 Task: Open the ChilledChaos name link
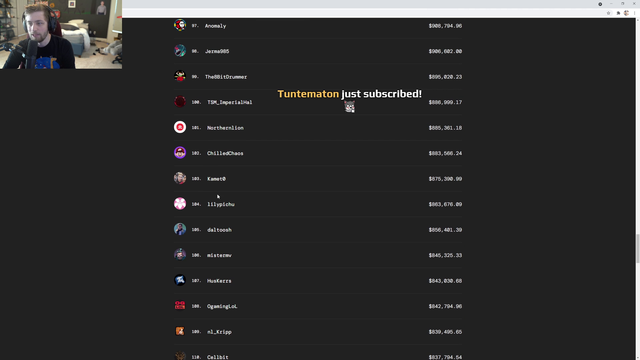(x=225, y=153)
